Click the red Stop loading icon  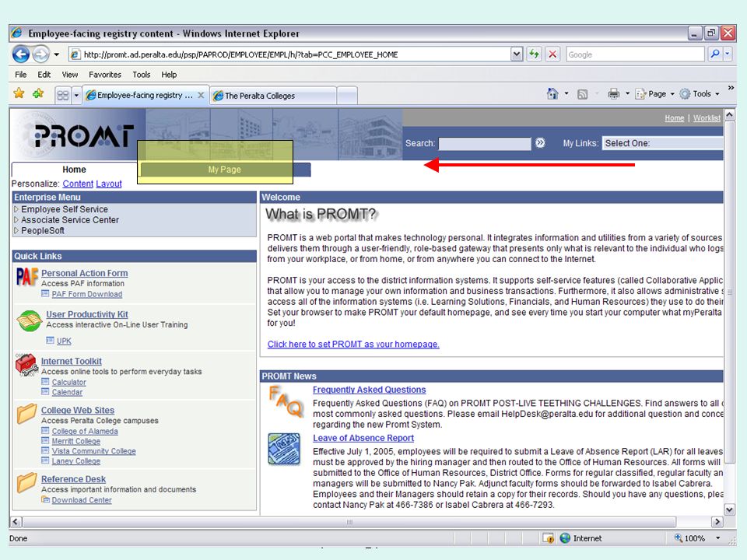pyautogui.click(x=552, y=54)
